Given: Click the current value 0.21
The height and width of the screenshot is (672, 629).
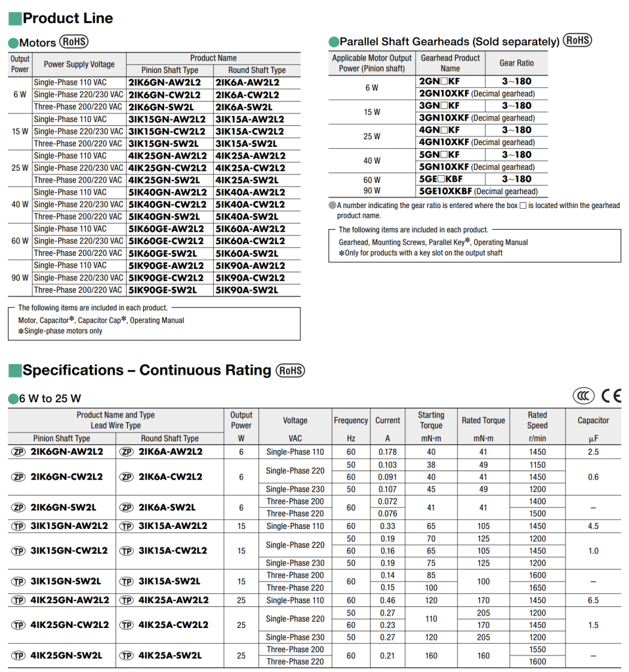Looking at the screenshot, I should coord(388,656).
